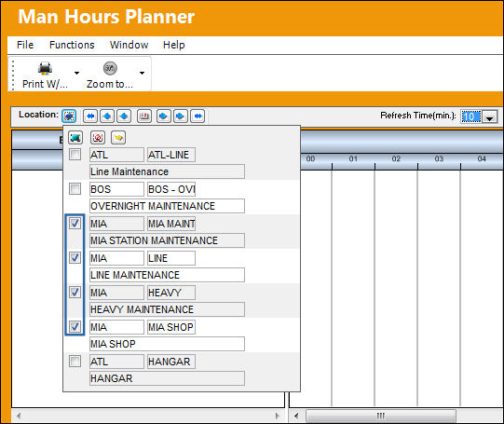
Task: Click the OVERNIGHT MAINTENANCE description field
Action: (x=167, y=206)
